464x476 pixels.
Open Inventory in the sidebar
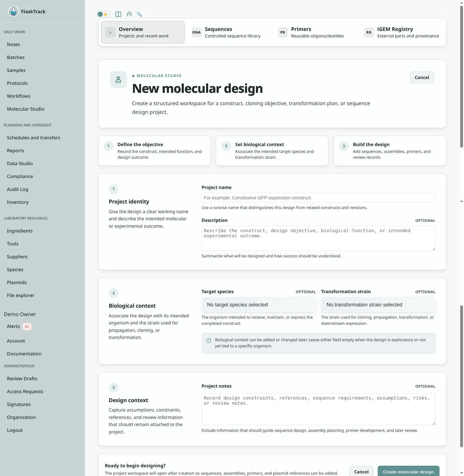coord(18,202)
